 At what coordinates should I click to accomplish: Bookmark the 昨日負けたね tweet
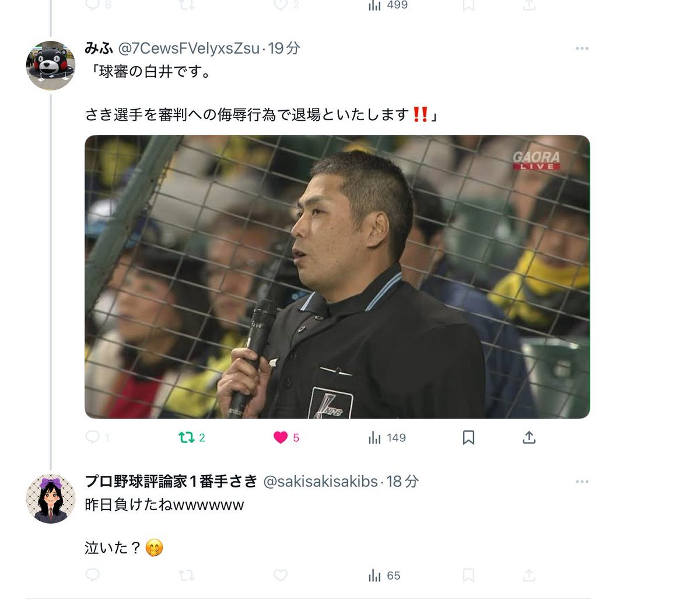click(468, 576)
